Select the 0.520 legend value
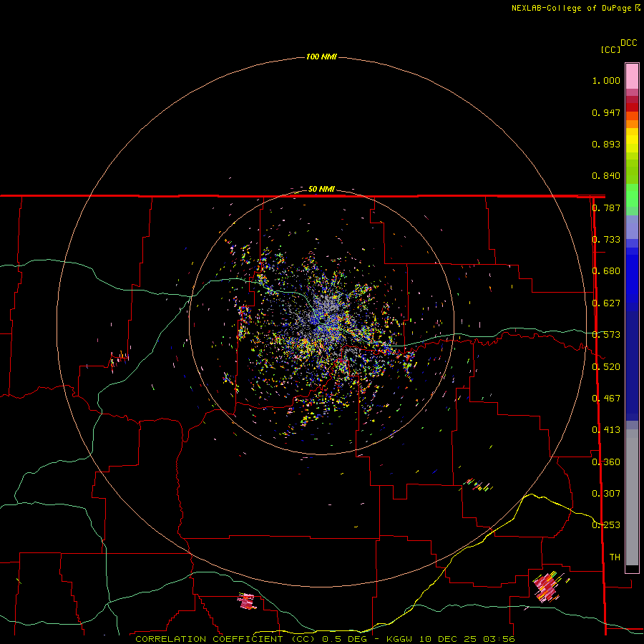The image size is (644, 644). click(x=606, y=367)
